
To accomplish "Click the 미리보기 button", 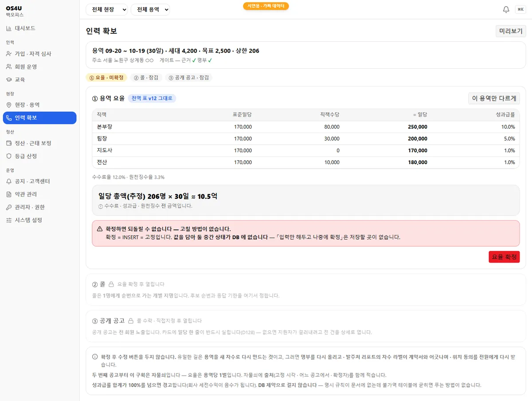I will (511, 31).
